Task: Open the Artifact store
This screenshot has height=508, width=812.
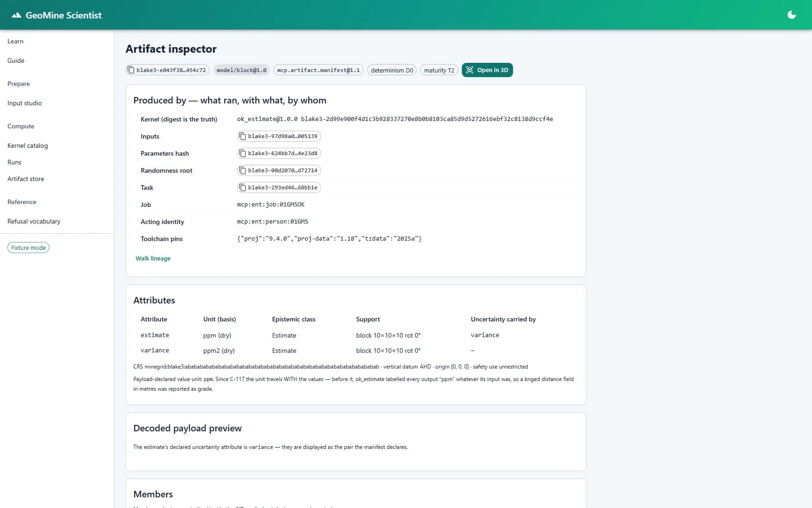Action: [x=26, y=179]
